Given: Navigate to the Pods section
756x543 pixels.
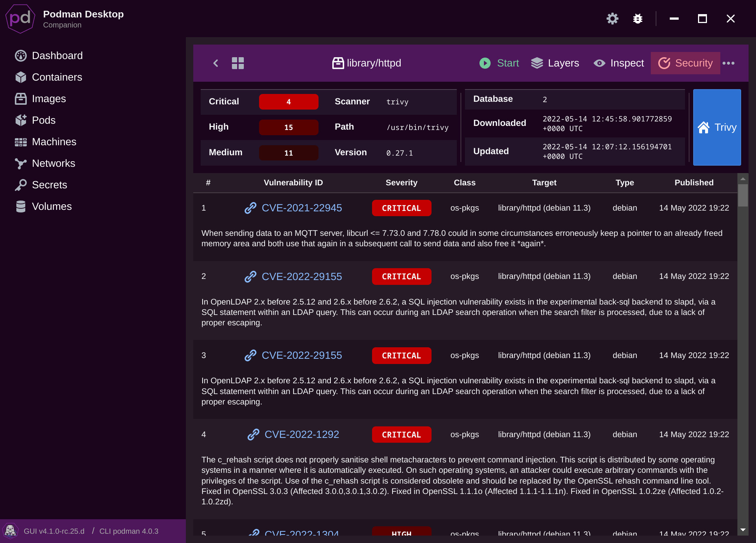Looking at the screenshot, I should [43, 120].
